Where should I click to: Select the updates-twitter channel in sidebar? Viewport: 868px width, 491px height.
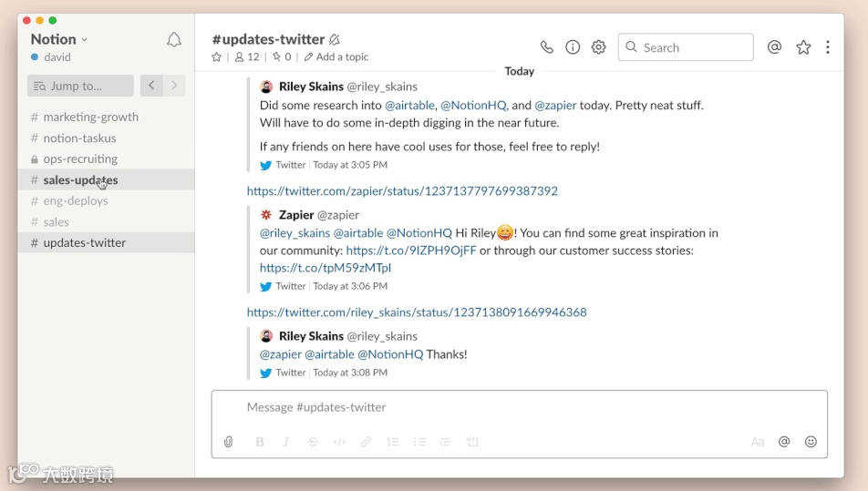[x=107, y=242]
